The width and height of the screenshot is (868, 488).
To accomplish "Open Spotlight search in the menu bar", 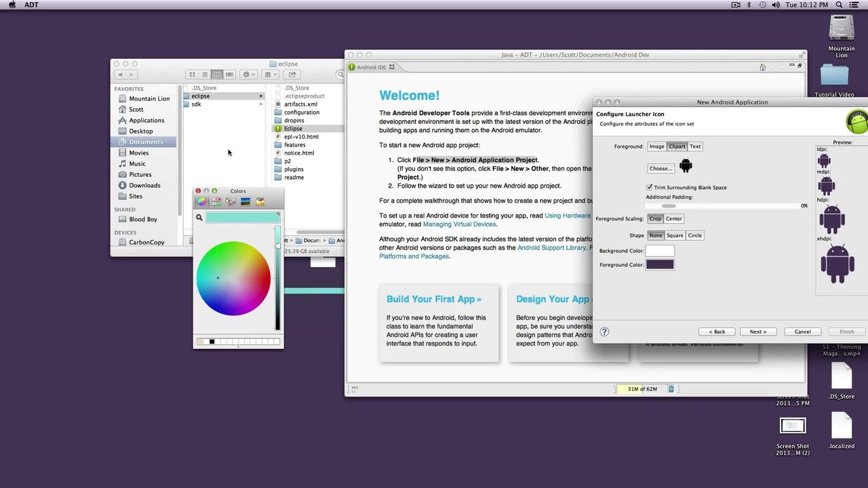I will click(x=839, y=5).
